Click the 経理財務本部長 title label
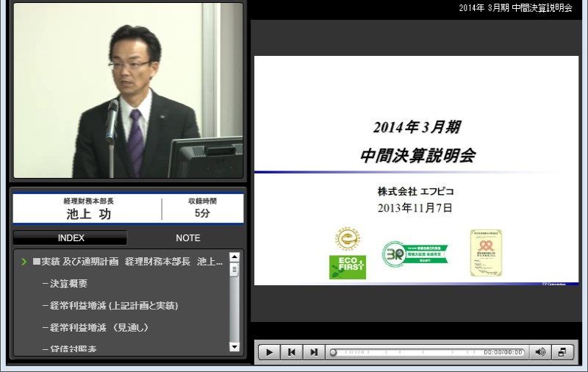Image resolution: width=588 pixels, height=372 pixels. click(x=88, y=201)
